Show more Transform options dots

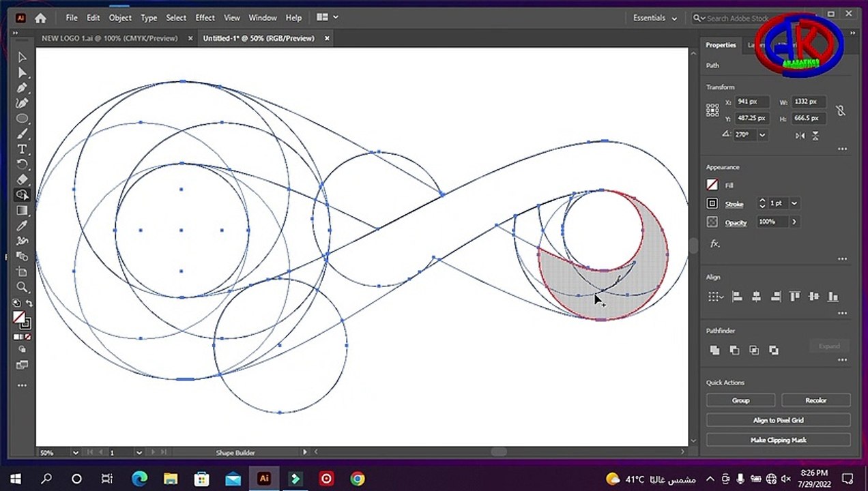pos(842,149)
